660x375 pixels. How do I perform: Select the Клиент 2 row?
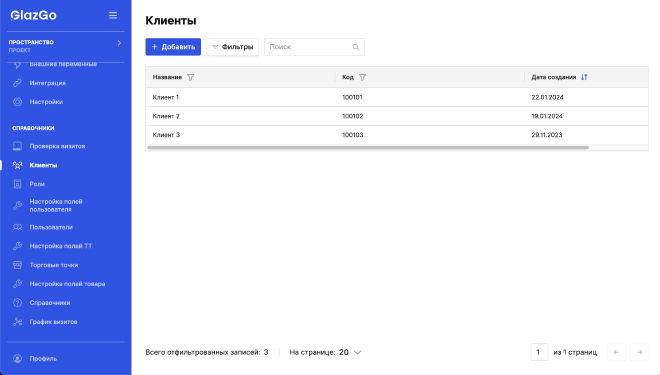[x=397, y=116]
